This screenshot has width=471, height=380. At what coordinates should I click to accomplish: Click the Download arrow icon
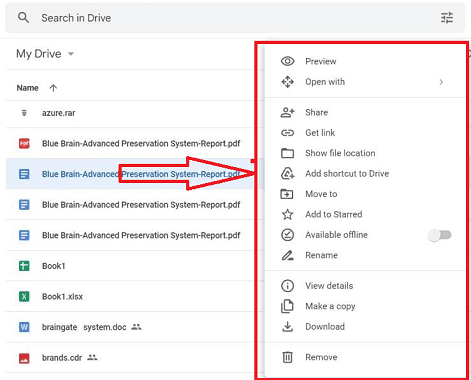(287, 327)
